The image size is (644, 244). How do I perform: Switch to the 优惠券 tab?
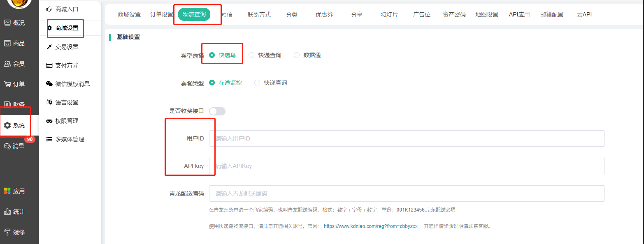324,14
